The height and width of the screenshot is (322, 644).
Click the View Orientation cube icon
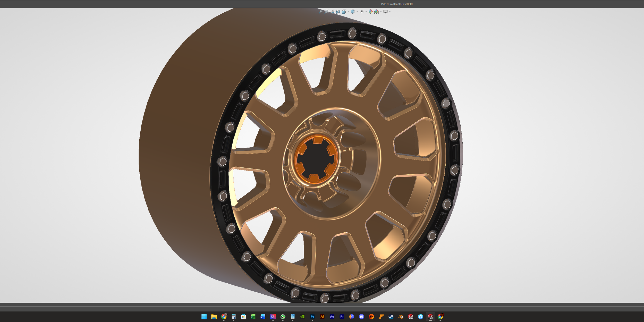tap(344, 12)
